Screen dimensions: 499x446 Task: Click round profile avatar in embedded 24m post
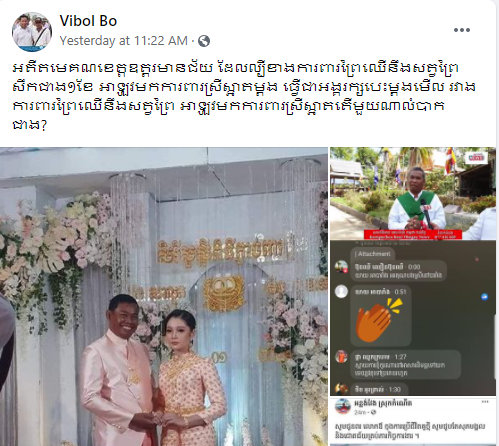pyautogui.click(x=343, y=406)
